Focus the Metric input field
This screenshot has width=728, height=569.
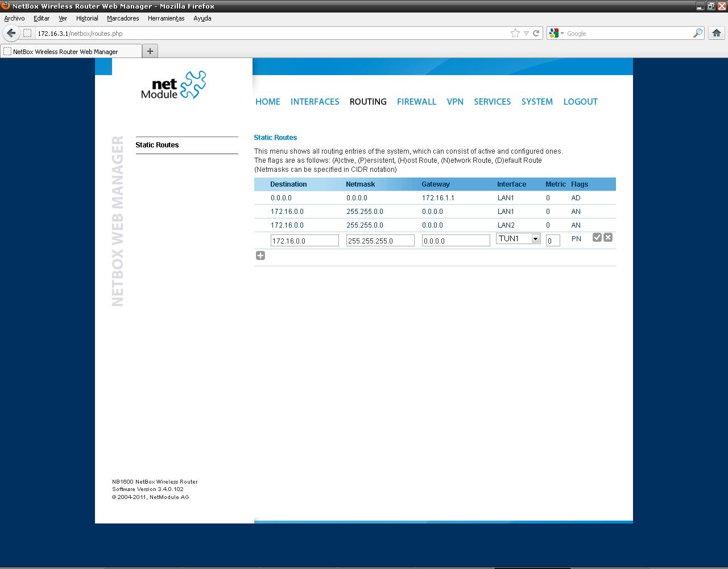[x=553, y=241]
